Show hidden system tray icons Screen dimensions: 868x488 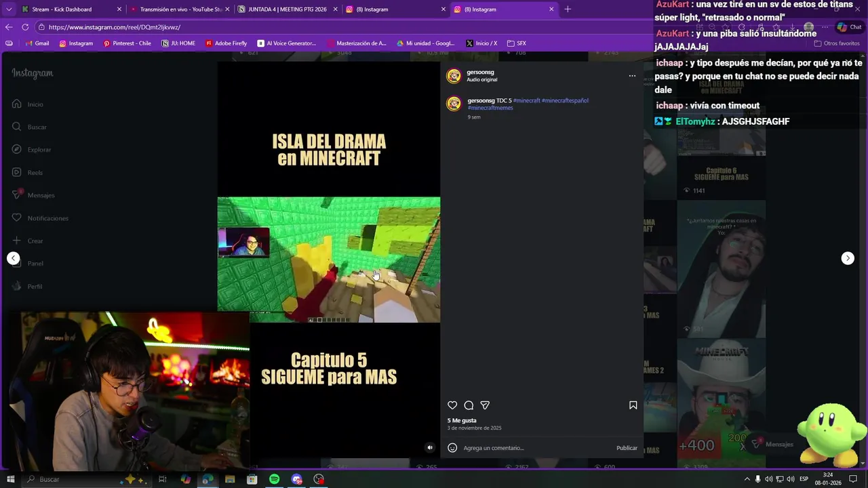coord(747,479)
